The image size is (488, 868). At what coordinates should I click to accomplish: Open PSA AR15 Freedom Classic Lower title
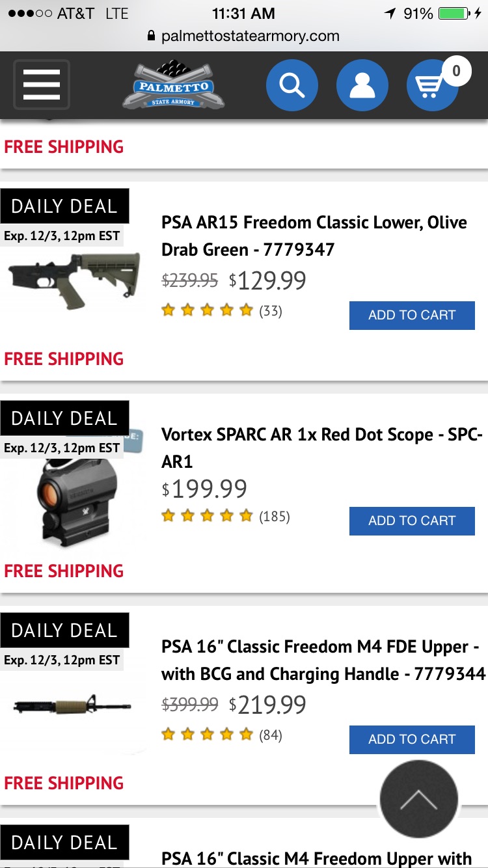pos(314,236)
